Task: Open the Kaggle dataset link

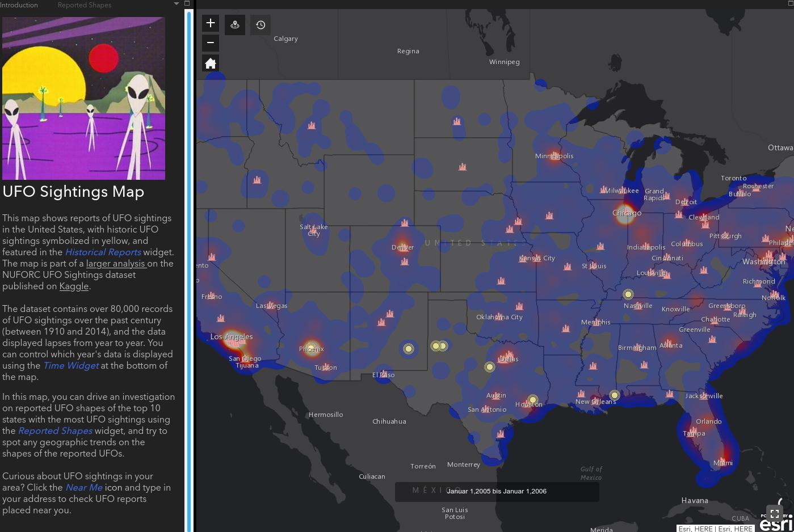Action: coord(74,286)
